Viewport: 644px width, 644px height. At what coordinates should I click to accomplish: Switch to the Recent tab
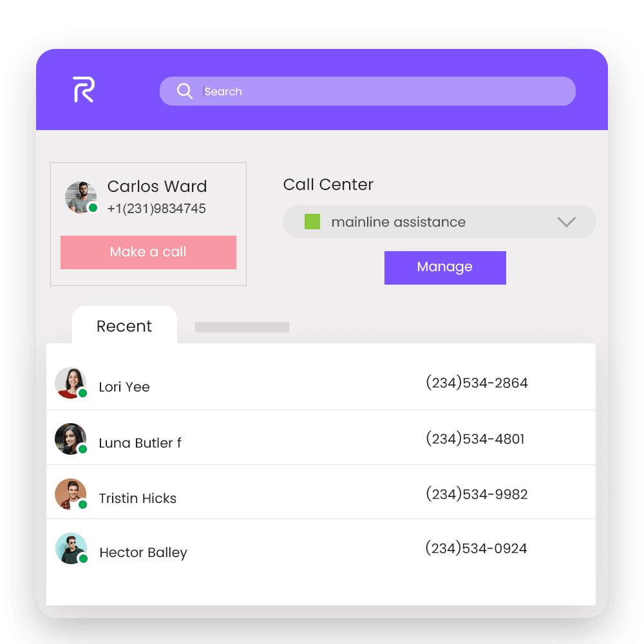tap(124, 326)
